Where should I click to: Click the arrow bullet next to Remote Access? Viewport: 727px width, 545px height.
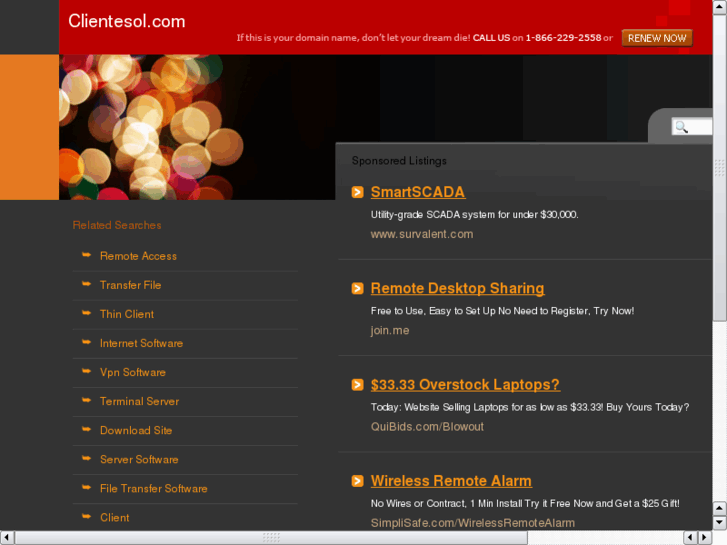point(87,255)
